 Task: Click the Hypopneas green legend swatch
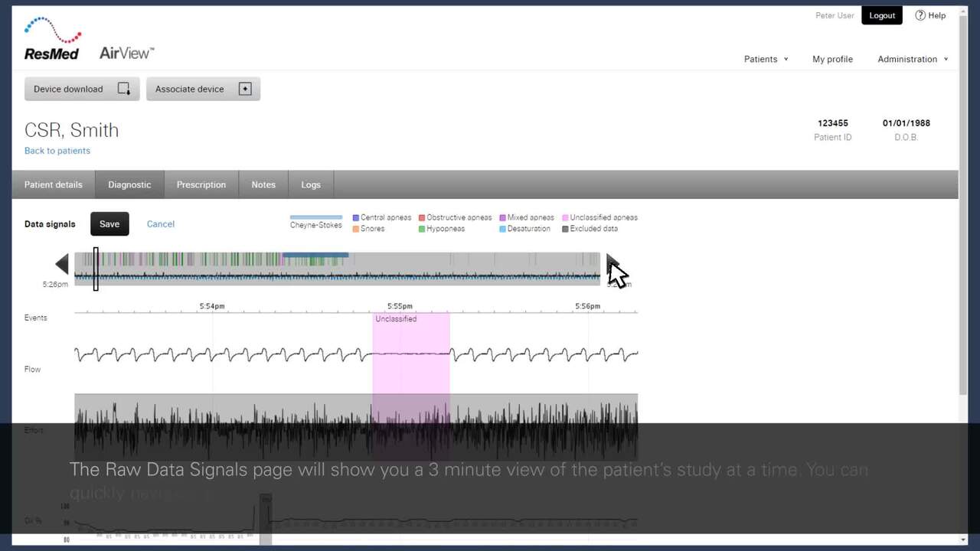click(422, 229)
